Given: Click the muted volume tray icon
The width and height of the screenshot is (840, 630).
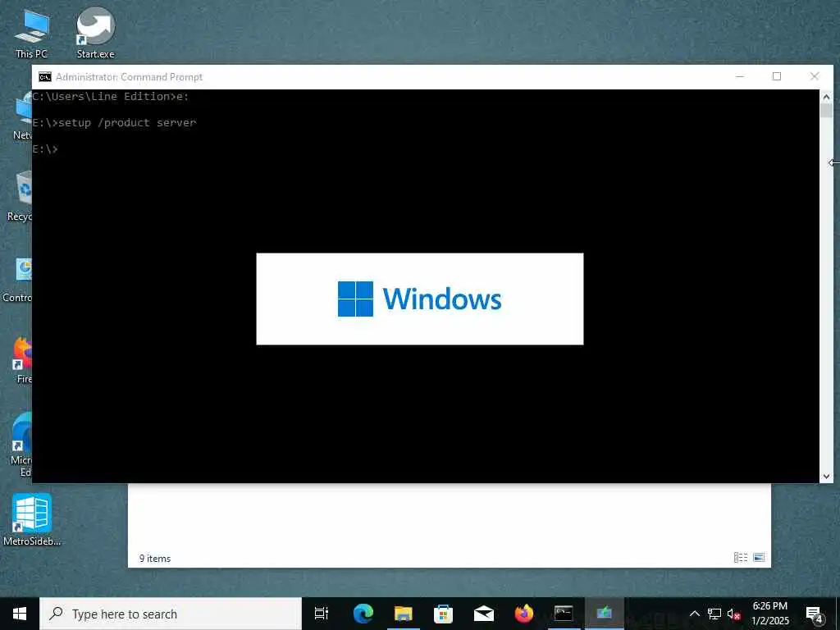Looking at the screenshot, I should 734,614.
